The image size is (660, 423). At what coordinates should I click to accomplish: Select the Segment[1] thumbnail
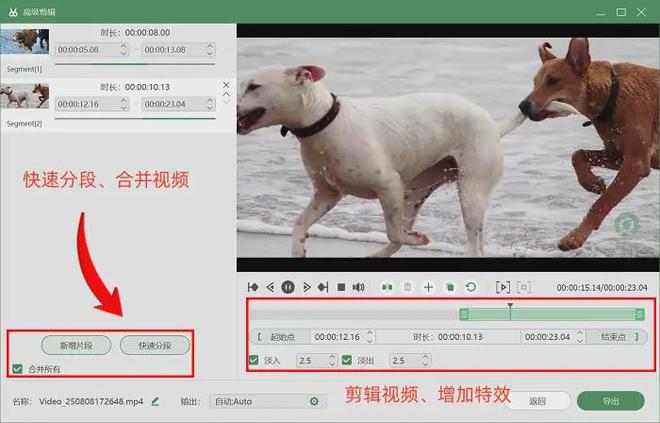click(x=25, y=41)
